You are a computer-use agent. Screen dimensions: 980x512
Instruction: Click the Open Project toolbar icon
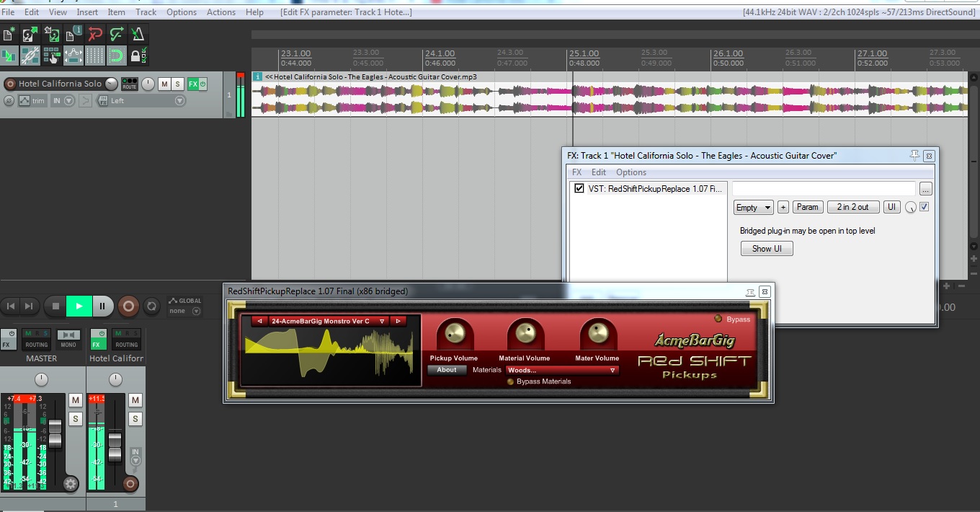[x=30, y=34]
